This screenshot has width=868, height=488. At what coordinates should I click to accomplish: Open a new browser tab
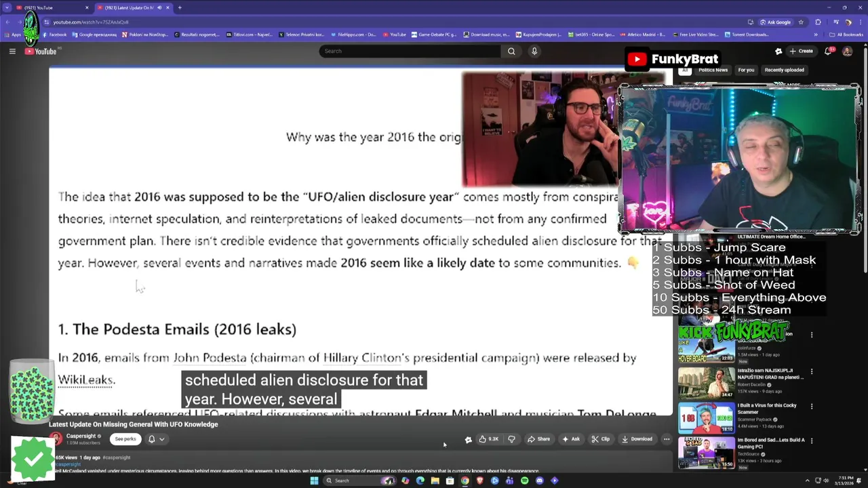click(x=180, y=7)
